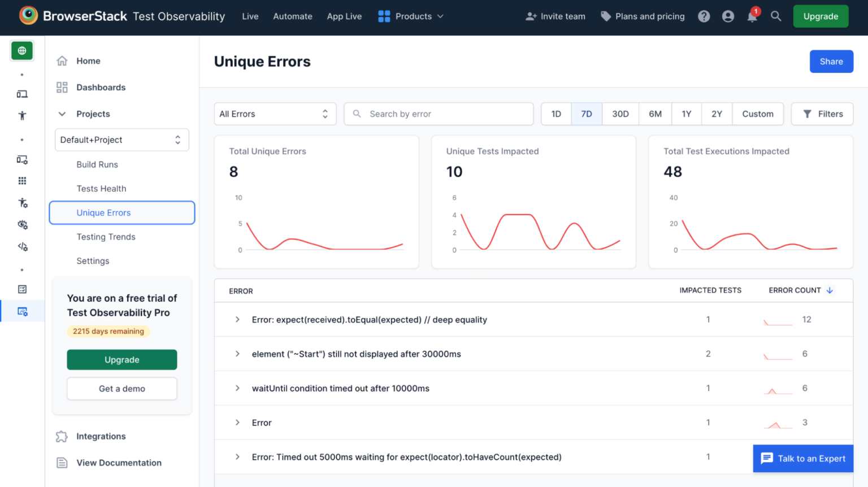Open the help question mark icon
This screenshot has height=487, width=868.
click(x=704, y=16)
